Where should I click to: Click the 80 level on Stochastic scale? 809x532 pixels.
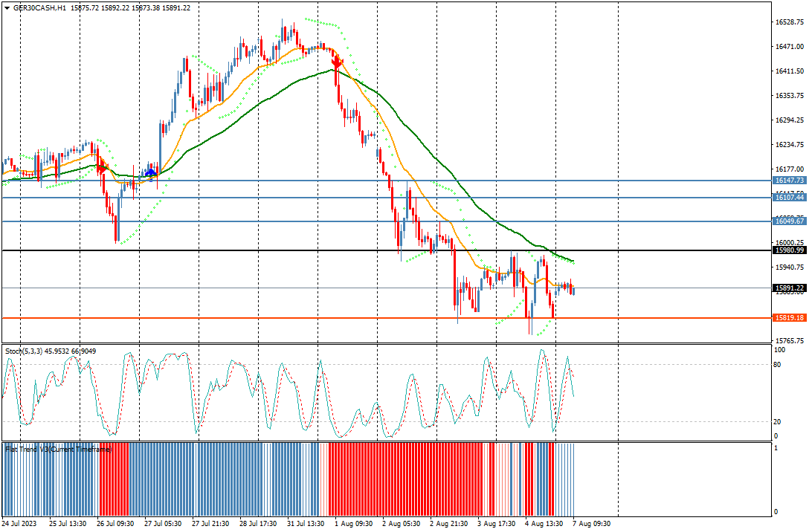pyautogui.click(x=777, y=365)
